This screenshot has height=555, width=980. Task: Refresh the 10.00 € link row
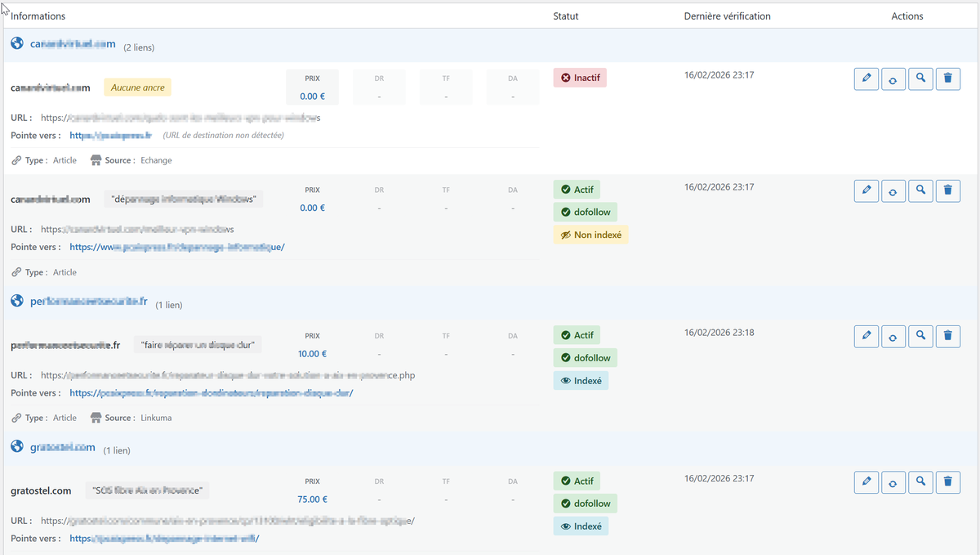click(x=893, y=336)
